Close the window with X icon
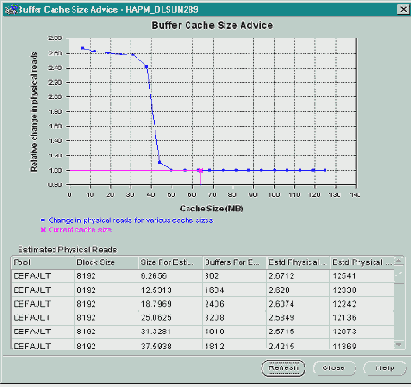The width and height of the screenshot is (411, 387). (403, 9)
